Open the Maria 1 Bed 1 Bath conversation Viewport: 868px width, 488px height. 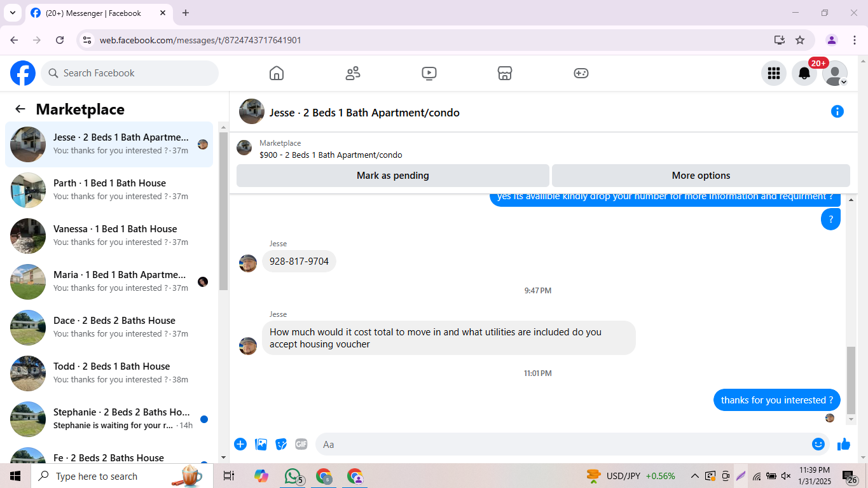tap(109, 282)
